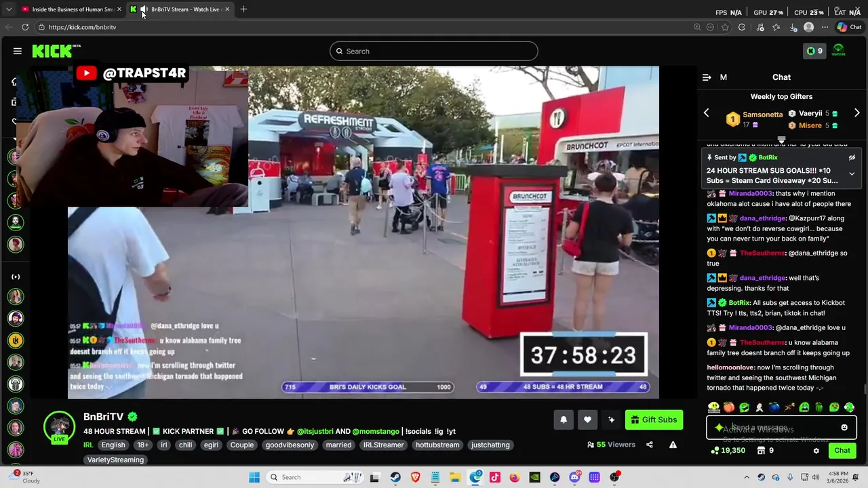The image size is (868, 488).
Task: Expand the pinned sub goals message
Action: tap(852, 174)
